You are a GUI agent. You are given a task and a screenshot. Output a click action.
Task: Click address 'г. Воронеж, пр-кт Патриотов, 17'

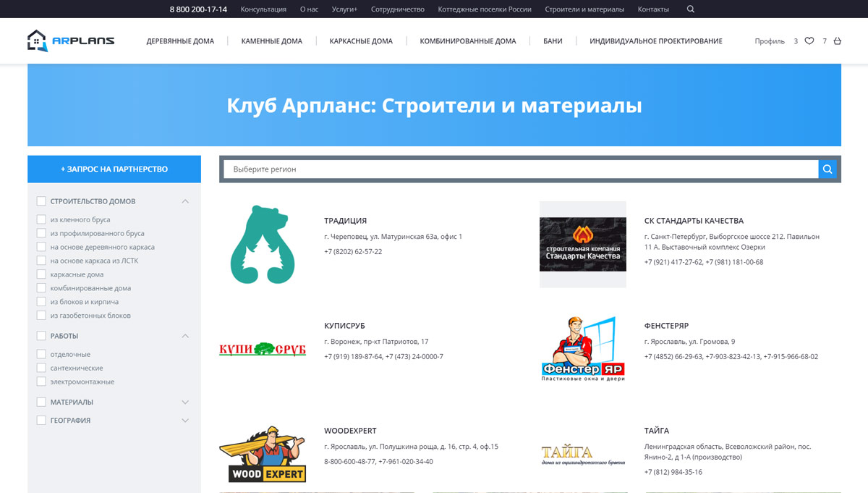[x=376, y=342]
